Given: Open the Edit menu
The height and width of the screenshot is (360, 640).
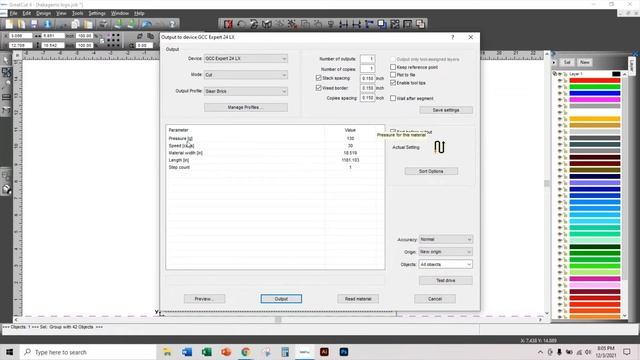Looking at the screenshot, I should click(x=27, y=13).
